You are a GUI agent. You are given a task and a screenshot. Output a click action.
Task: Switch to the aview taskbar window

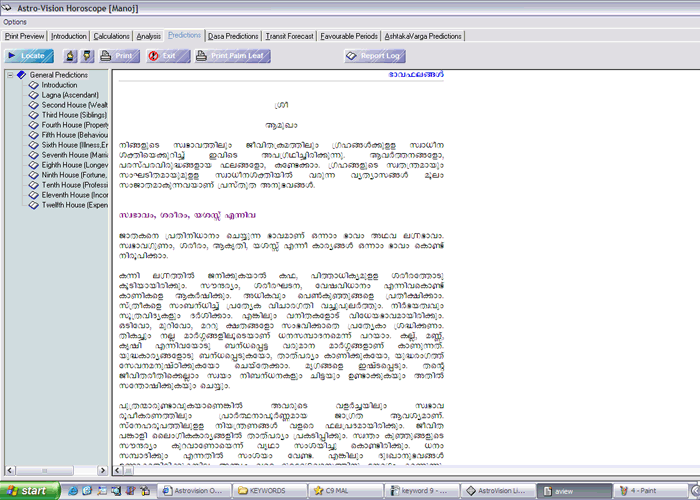pyautogui.click(x=573, y=491)
